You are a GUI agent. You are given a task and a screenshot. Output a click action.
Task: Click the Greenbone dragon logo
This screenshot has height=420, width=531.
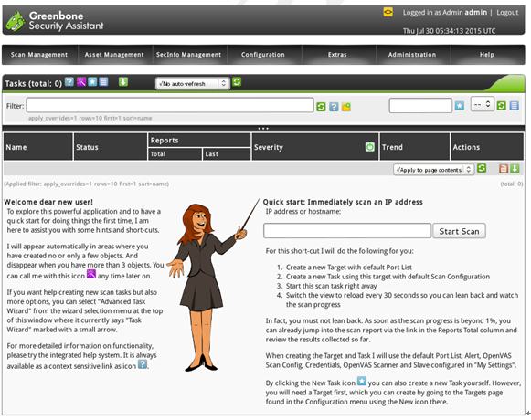[x=15, y=21]
